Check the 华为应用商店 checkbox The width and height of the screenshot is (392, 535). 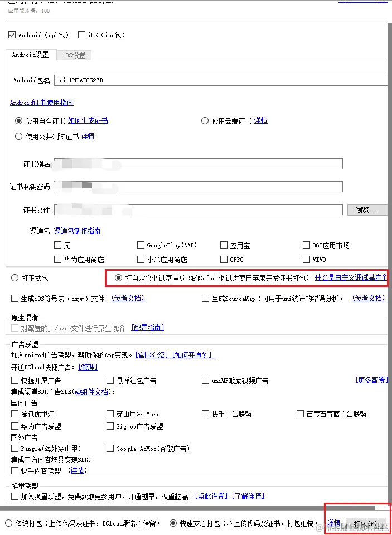(x=57, y=260)
